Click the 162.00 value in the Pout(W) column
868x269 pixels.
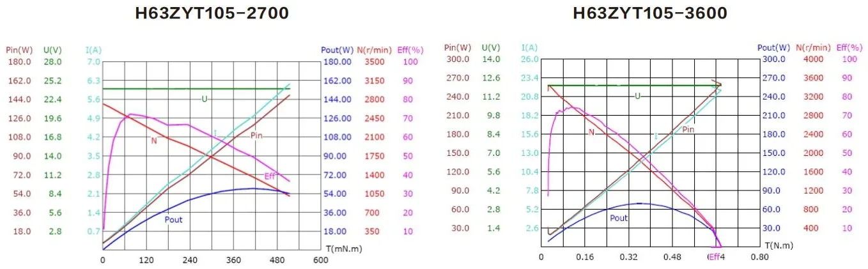337,81
